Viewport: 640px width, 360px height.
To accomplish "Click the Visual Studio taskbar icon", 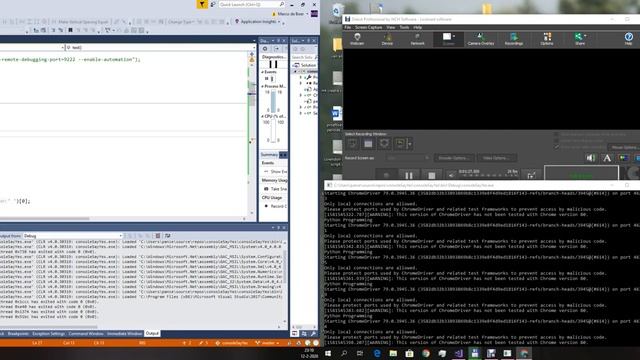I will click(x=458, y=353).
